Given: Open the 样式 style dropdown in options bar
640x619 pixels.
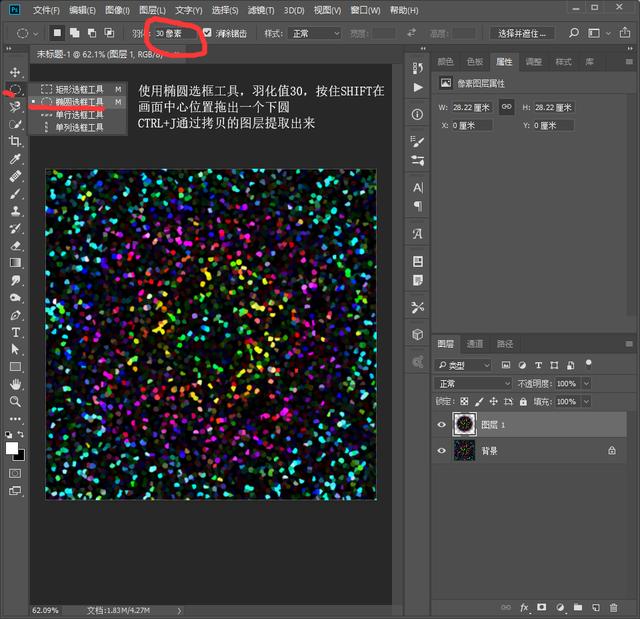Looking at the screenshot, I should (313, 33).
